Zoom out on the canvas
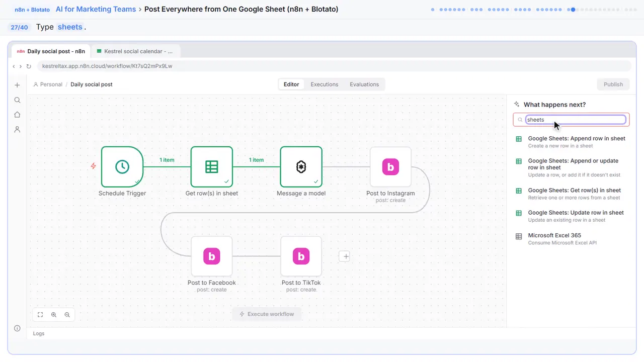 click(x=67, y=315)
